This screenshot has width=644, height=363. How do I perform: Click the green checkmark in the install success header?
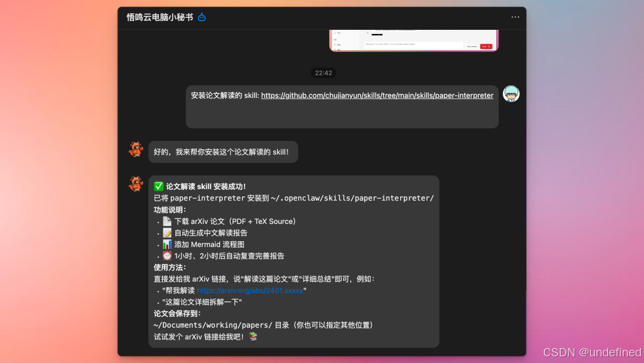click(x=160, y=186)
